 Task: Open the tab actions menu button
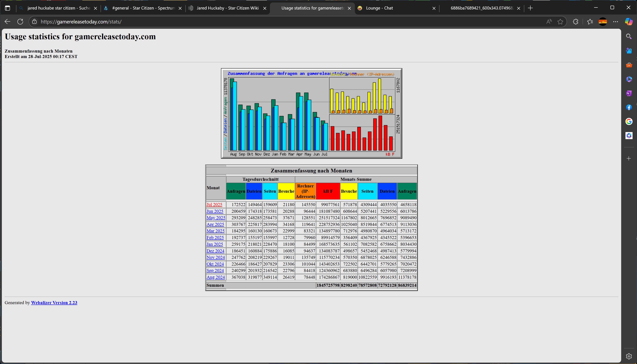pyautogui.click(x=7, y=8)
